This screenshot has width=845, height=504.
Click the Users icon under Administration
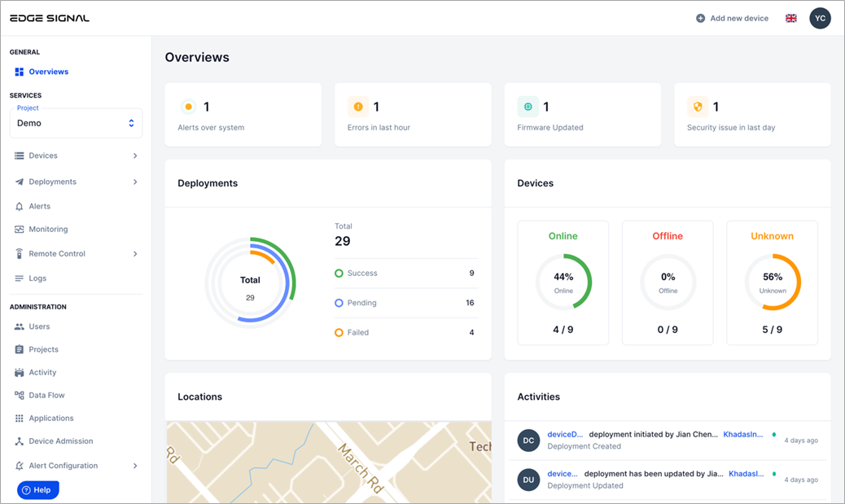click(x=20, y=327)
